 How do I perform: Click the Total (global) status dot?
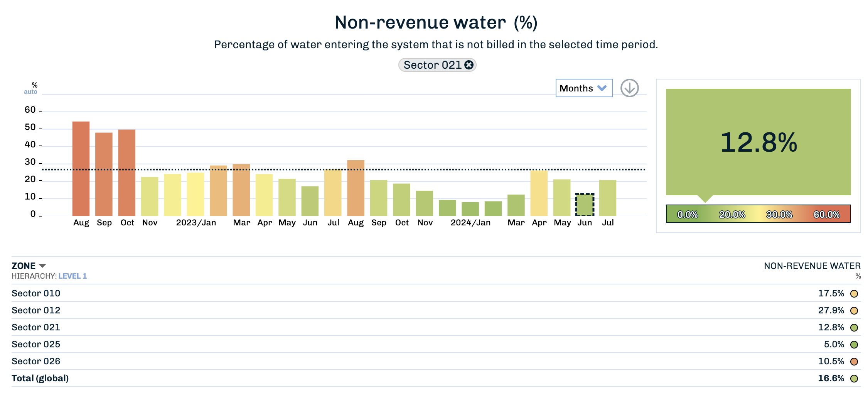coord(854,379)
